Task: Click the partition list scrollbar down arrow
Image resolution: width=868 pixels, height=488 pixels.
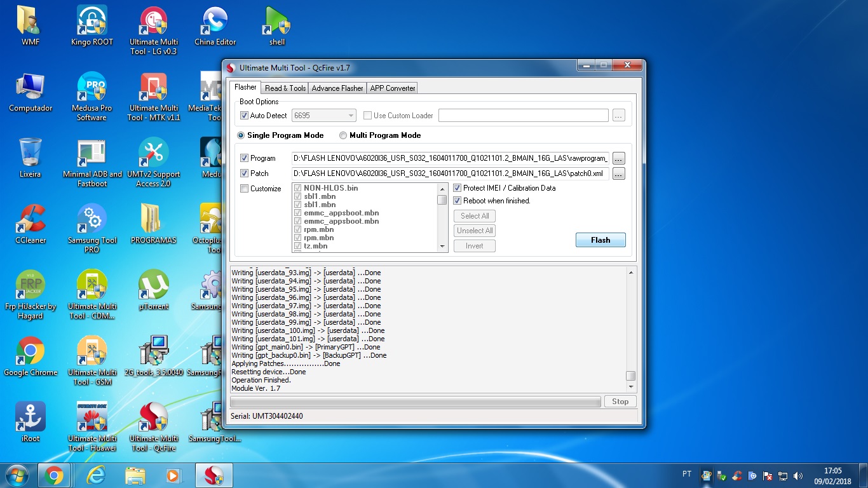Action: click(443, 247)
